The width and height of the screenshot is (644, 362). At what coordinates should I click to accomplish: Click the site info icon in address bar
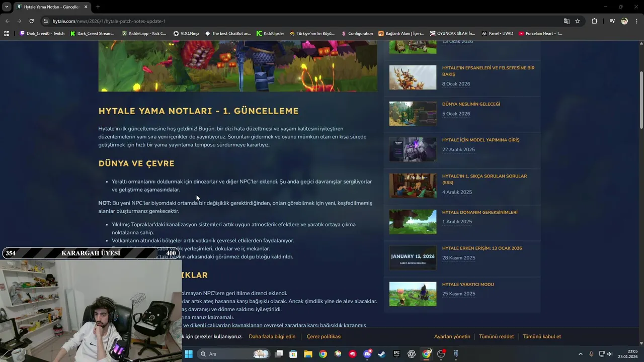coord(46,21)
